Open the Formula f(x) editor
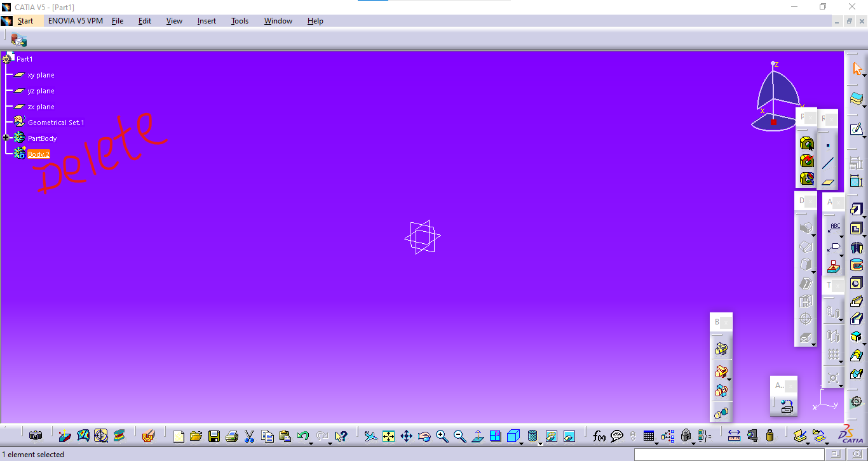Image resolution: width=868 pixels, height=461 pixels. click(598, 436)
